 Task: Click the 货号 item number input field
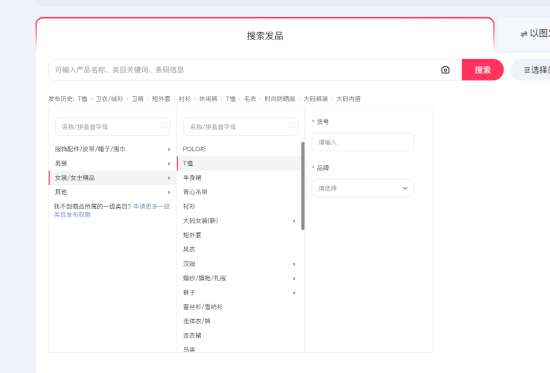pos(363,142)
